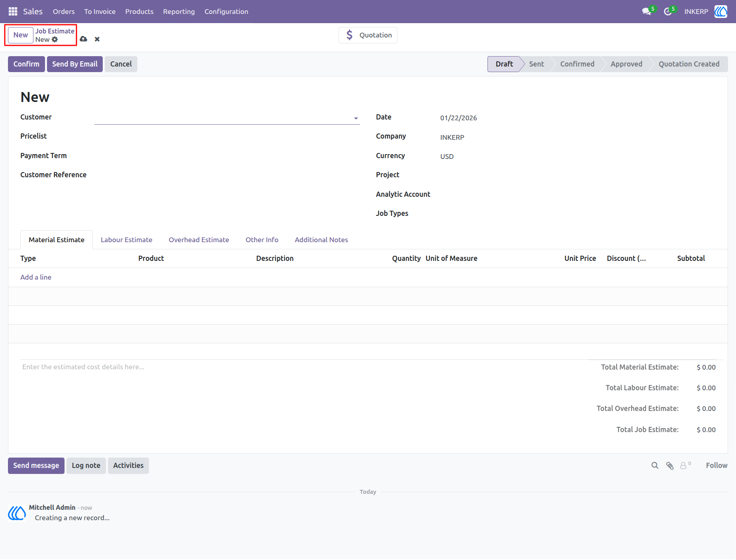Image resolution: width=736 pixels, height=560 pixels.
Task: Open the Products menu
Action: (x=139, y=12)
